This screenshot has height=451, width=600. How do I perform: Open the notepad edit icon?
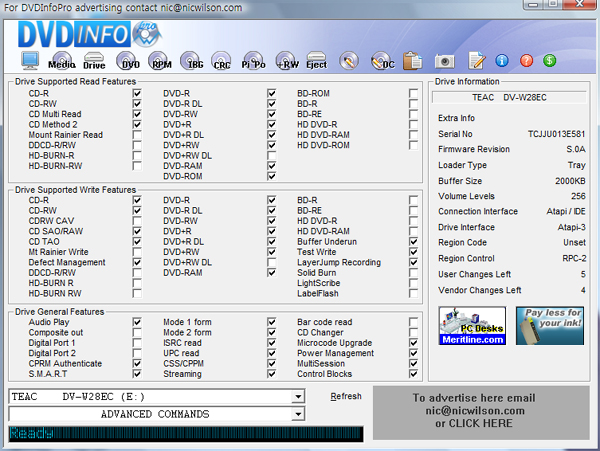(477, 60)
